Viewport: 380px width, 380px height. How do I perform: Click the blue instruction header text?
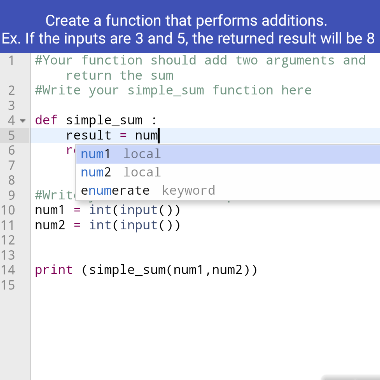coord(188,30)
